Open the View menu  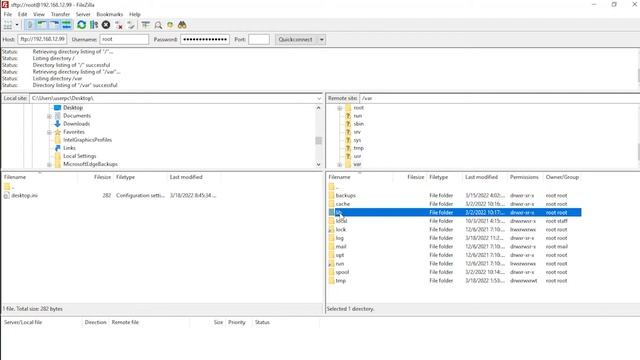[x=39, y=14]
